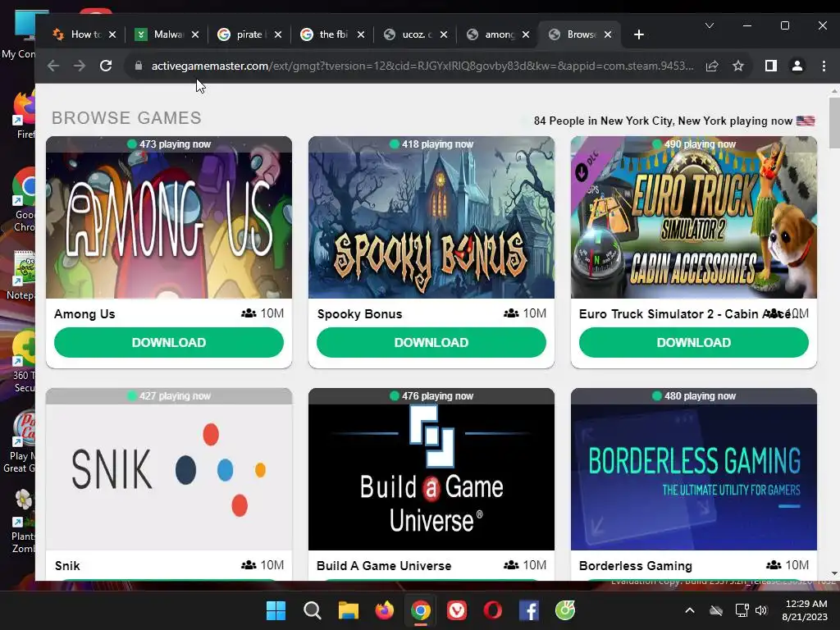The image size is (840, 630).
Task: Close the 'How to' tab
Action: (x=112, y=34)
